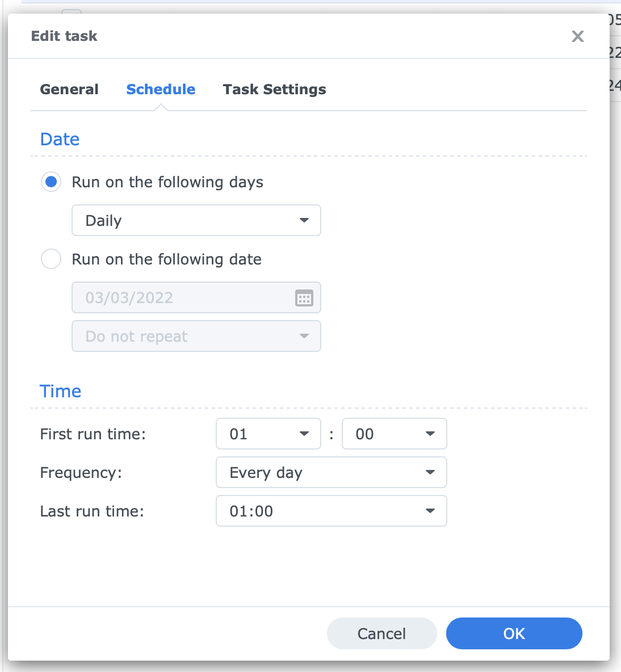Click the Every day dropdown arrow
621x672 pixels.
[430, 472]
